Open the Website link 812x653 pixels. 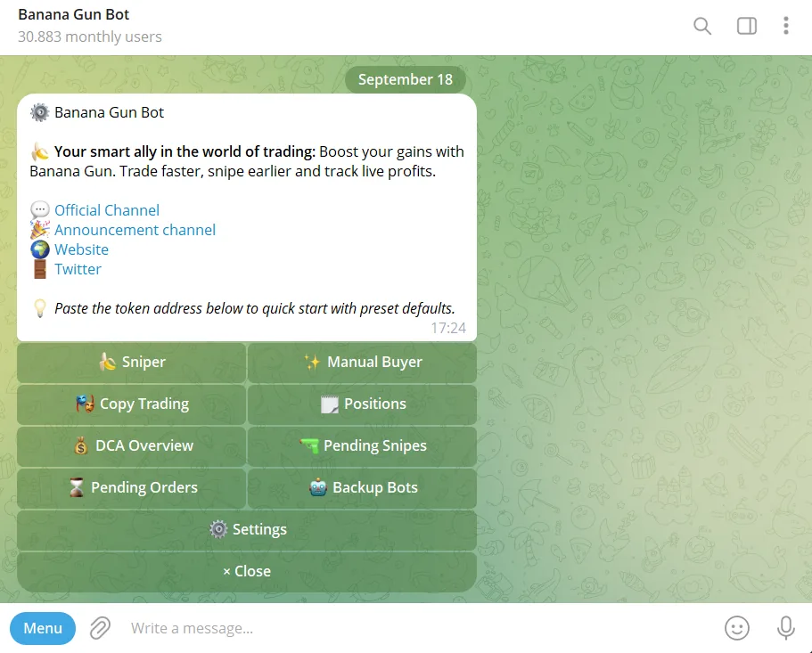point(81,250)
